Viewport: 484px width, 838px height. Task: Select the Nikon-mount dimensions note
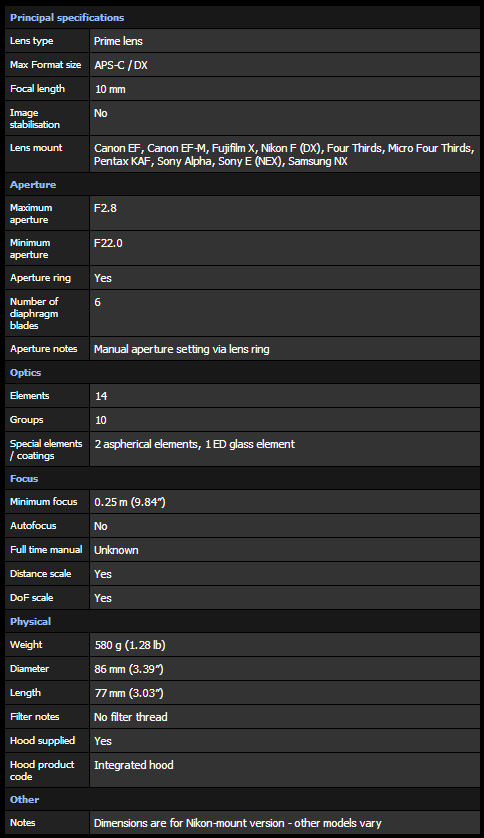coord(238,823)
